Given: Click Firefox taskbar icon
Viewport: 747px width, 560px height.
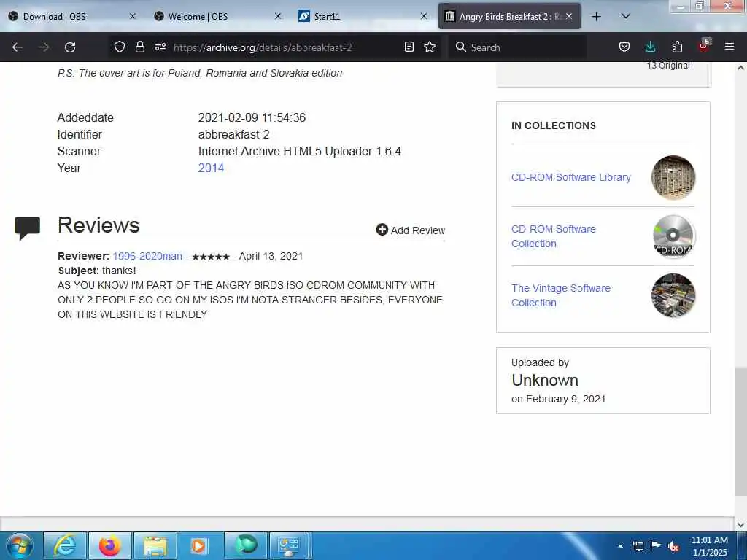Looking at the screenshot, I should pos(109,545).
